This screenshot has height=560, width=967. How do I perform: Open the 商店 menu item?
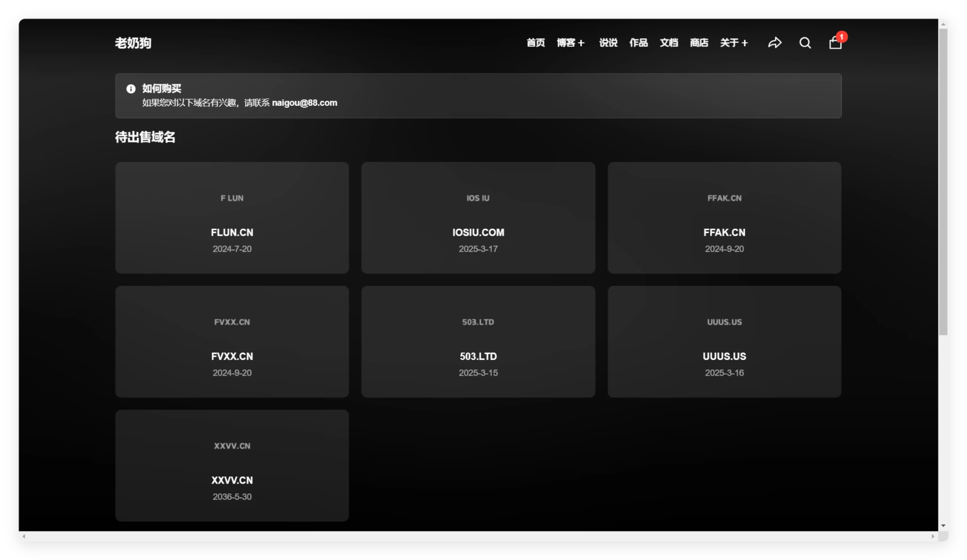pyautogui.click(x=699, y=43)
